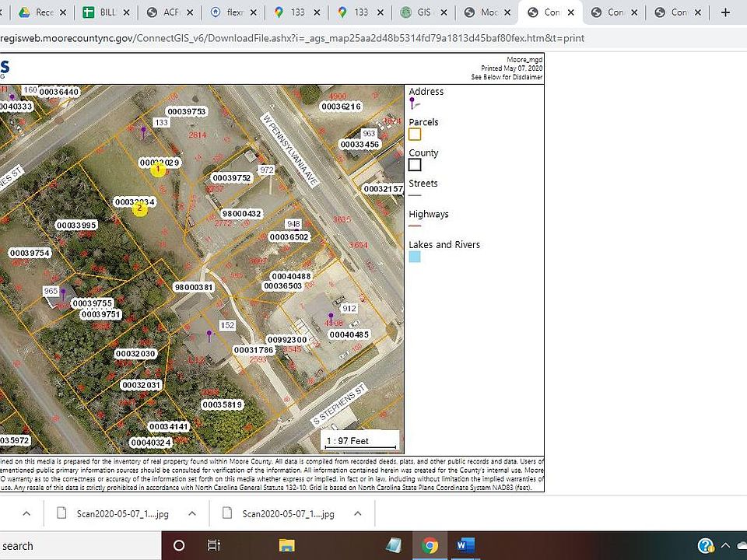This screenshot has height=560, width=747.
Task: Close the flexr tab
Action: coord(254,12)
